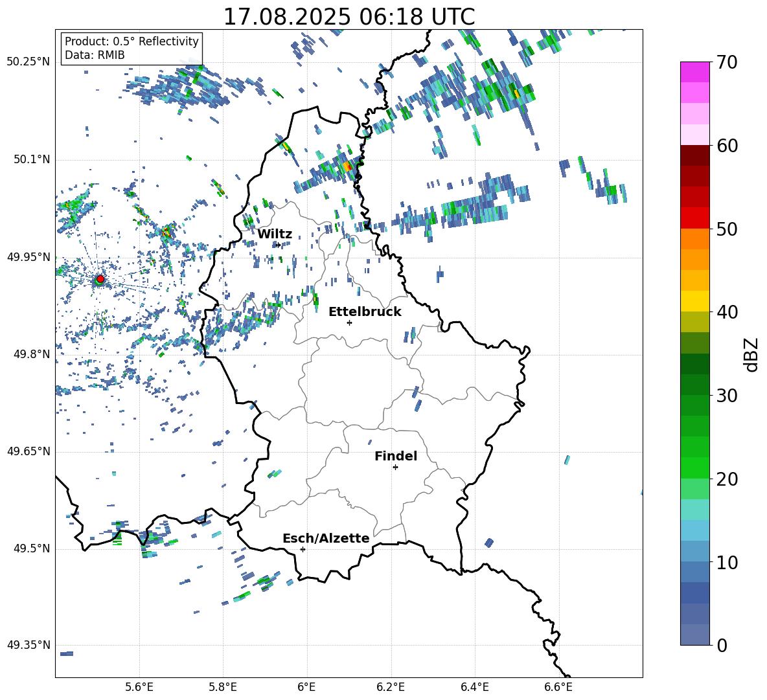Click the pale pink band below 70

[x=694, y=113]
